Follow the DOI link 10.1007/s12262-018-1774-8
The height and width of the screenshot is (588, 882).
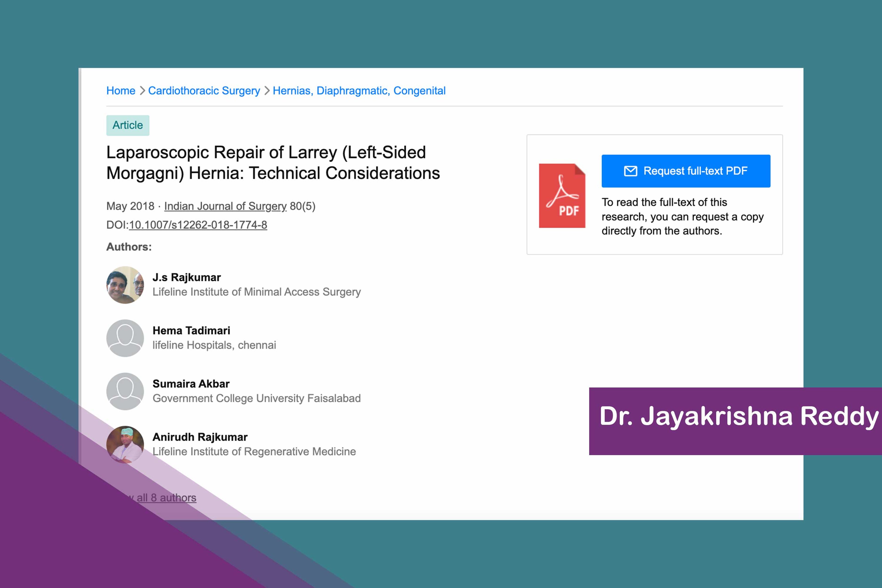tap(198, 225)
